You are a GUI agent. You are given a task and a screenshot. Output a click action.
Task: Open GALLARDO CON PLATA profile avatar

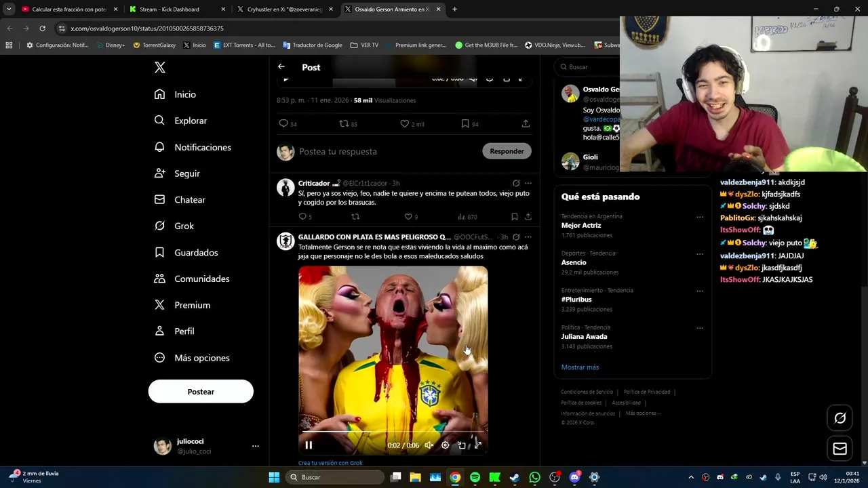(x=285, y=241)
